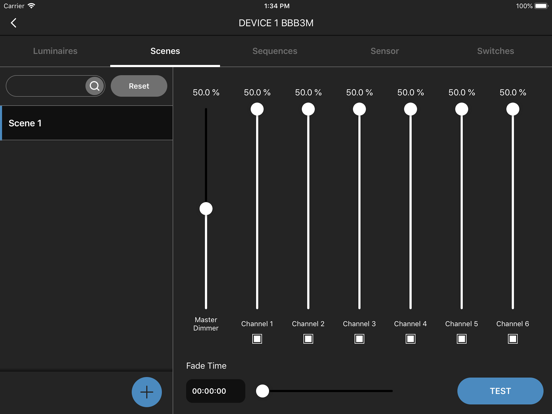Viewport: 552px width, 414px height.
Task: Select Scene 1 in the list
Action: (x=86, y=123)
